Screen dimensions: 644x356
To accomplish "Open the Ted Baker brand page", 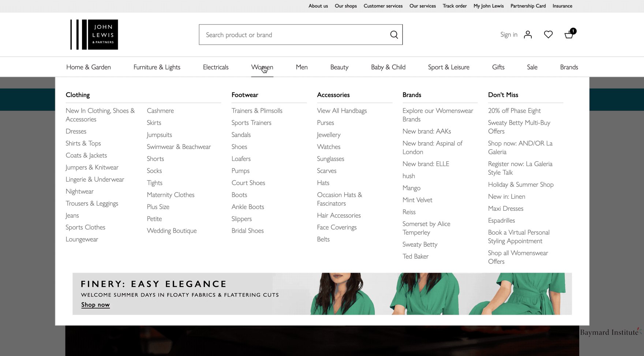I will pyautogui.click(x=415, y=256).
